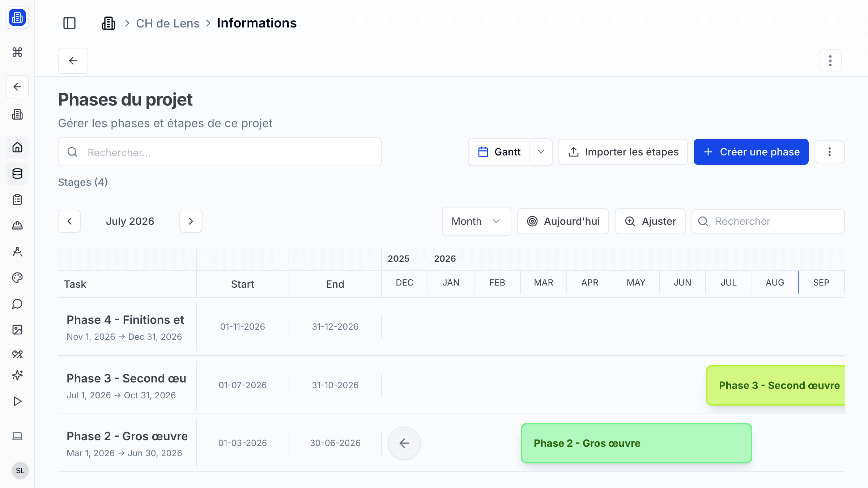Image resolution: width=868 pixels, height=488 pixels.
Task: Focus the Gantt Rechercher search field
Action: (x=768, y=221)
